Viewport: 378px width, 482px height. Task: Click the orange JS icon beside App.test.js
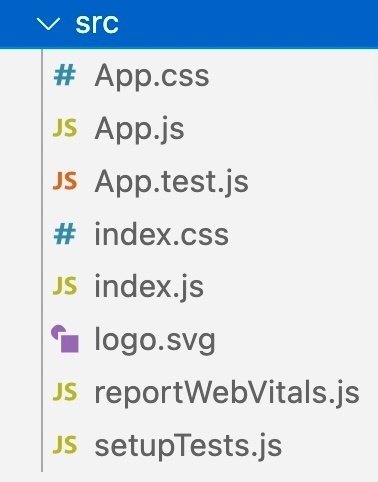[x=65, y=181]
